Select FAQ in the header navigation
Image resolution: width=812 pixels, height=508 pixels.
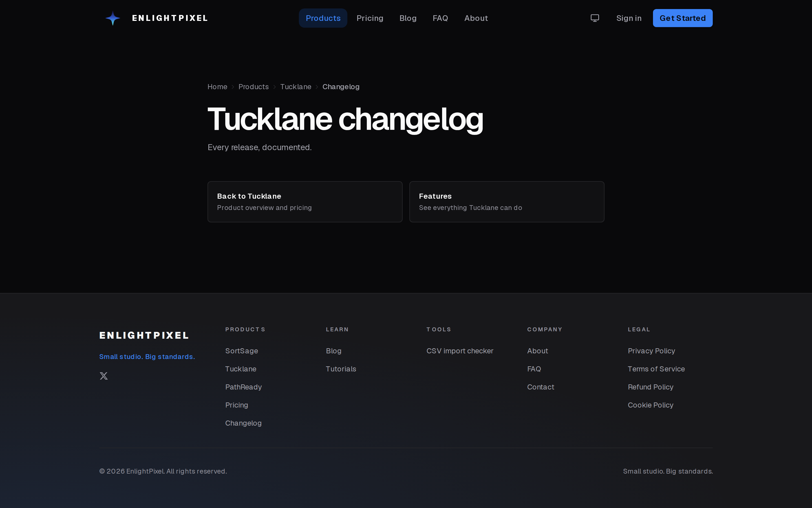(440, 18)
